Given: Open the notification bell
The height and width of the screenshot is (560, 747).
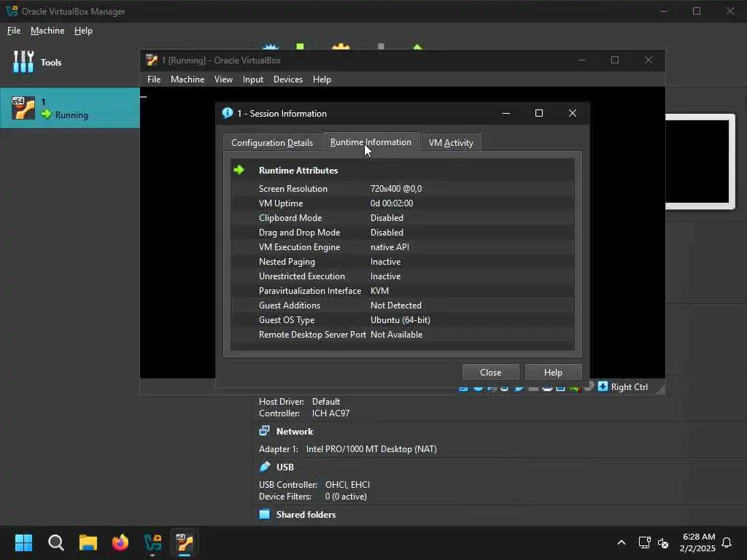Looking at the screenshot, I should point(727,542).
